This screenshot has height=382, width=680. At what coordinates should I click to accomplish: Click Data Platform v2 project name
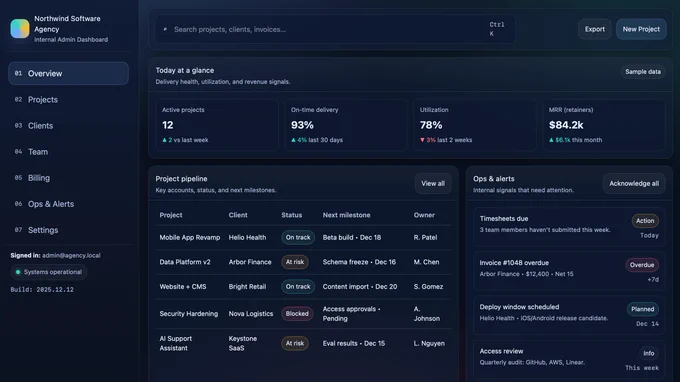tap(185, 262)
